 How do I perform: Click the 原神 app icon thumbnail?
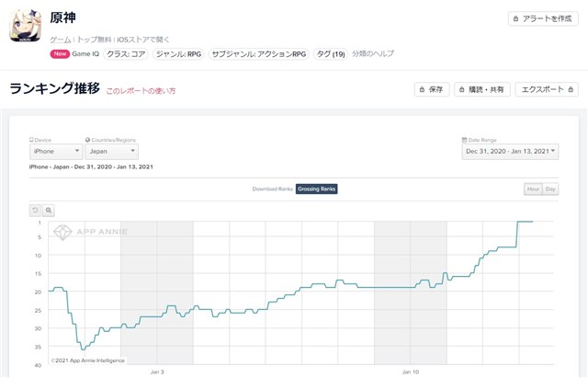click(25, 26)
